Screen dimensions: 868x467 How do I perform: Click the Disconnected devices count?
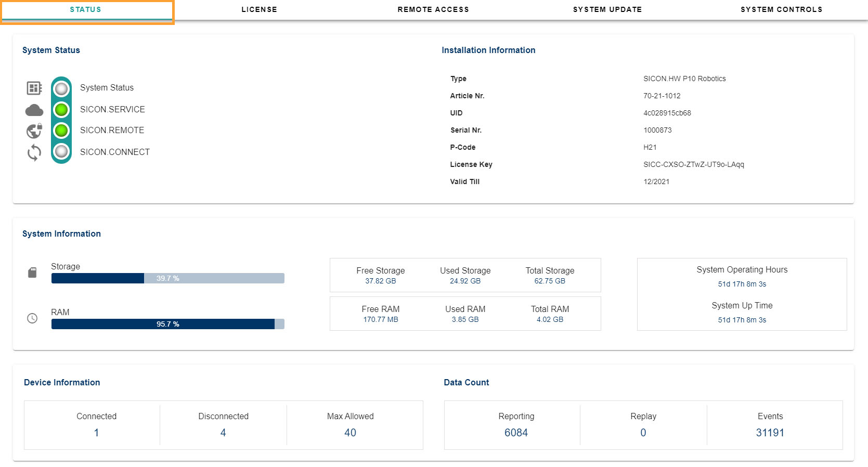(223, 433)
